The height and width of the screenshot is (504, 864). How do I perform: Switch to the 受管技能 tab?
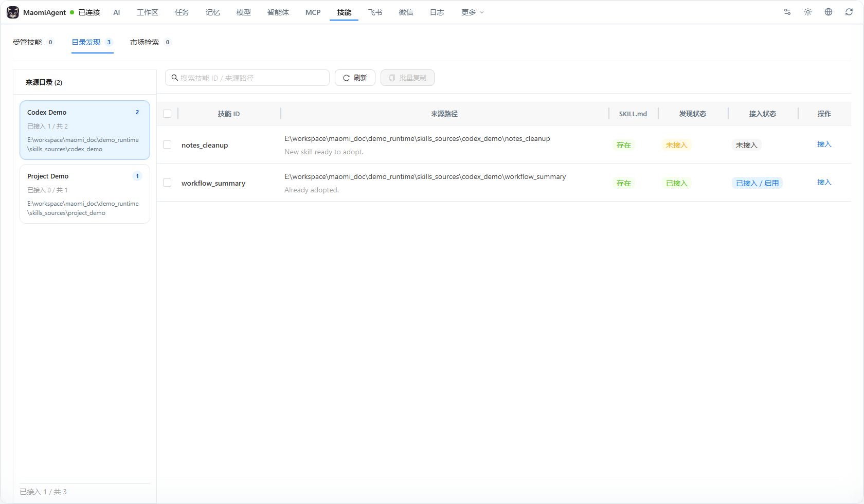(33, 42)
